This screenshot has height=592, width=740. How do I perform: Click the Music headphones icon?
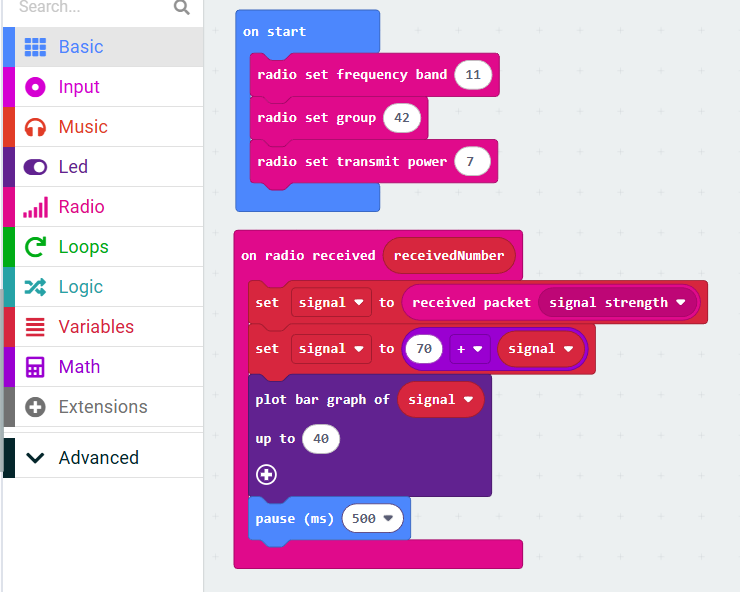[35, 127]
